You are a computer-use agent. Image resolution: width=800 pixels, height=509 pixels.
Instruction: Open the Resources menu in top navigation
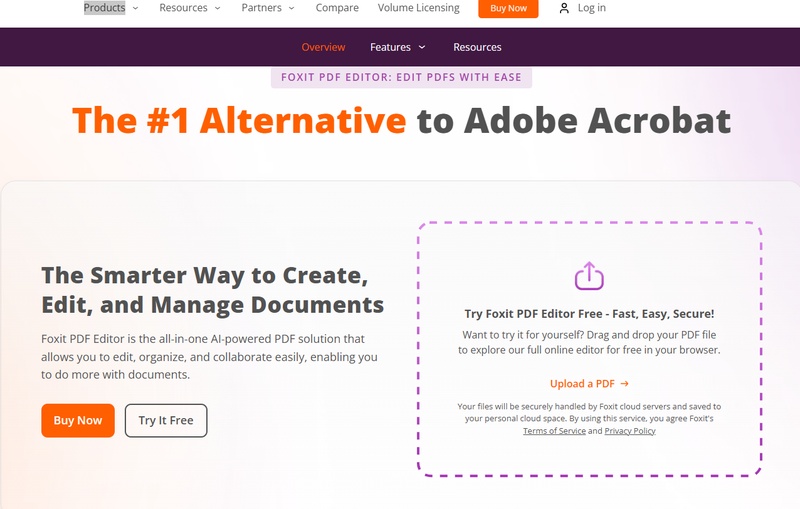(x=183, y=8)
